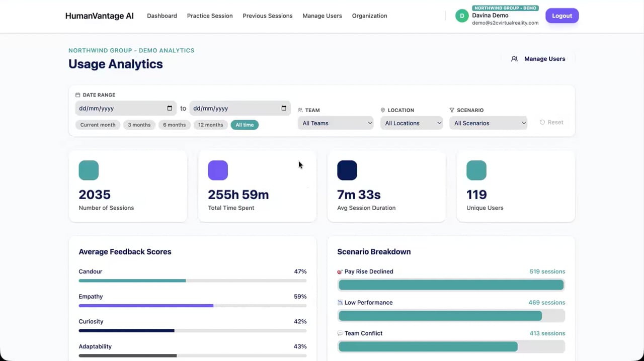Click the Adaptability score progress bar
This screenshot has height=361, width=644.
click(x=193, y=355)
